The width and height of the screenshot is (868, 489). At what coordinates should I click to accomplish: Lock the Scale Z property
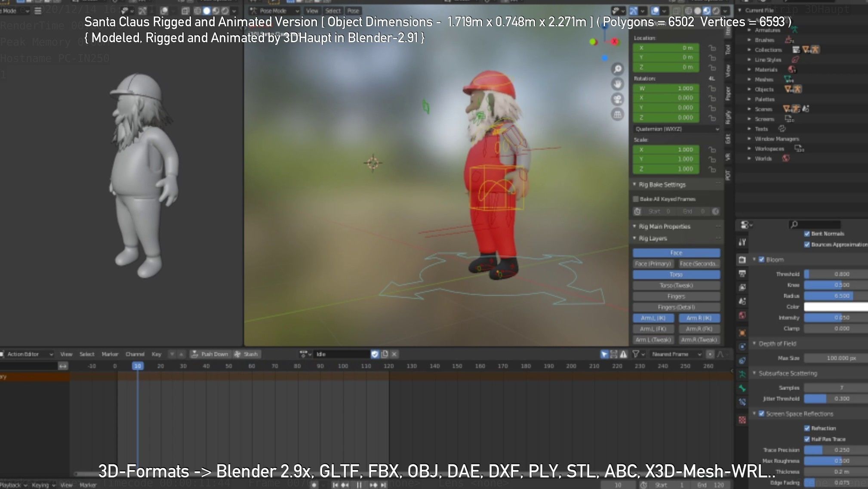[x=712, y=169]
